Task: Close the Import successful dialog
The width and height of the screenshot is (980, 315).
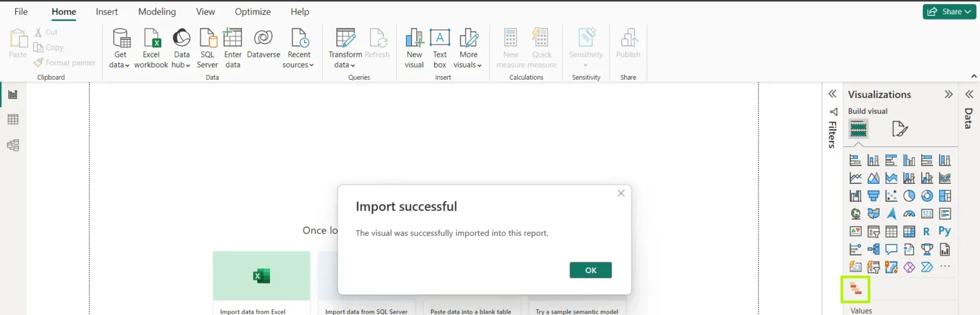Action: 621,193
